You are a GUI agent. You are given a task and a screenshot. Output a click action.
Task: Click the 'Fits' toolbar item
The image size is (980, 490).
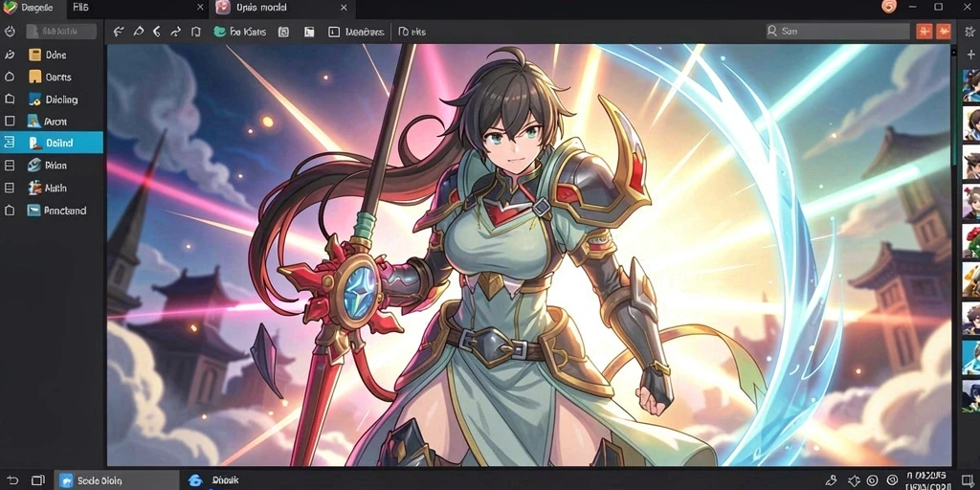click(412, 32)
